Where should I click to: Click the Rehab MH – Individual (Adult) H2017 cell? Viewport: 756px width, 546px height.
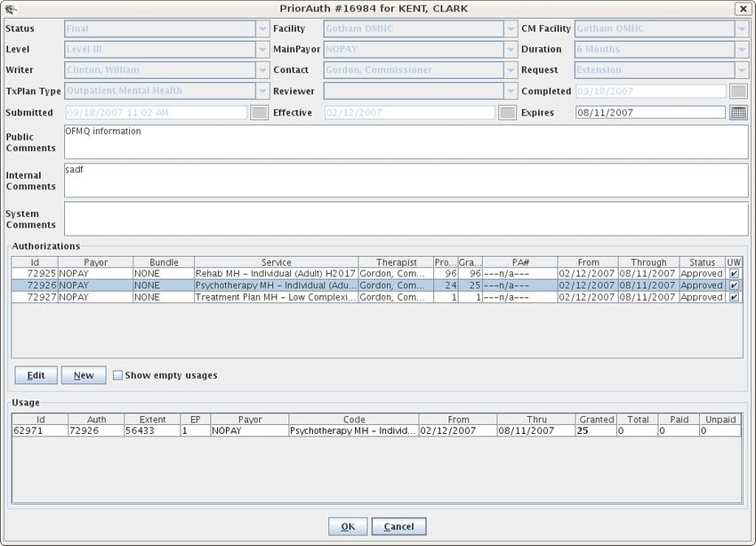coord(276,274)
